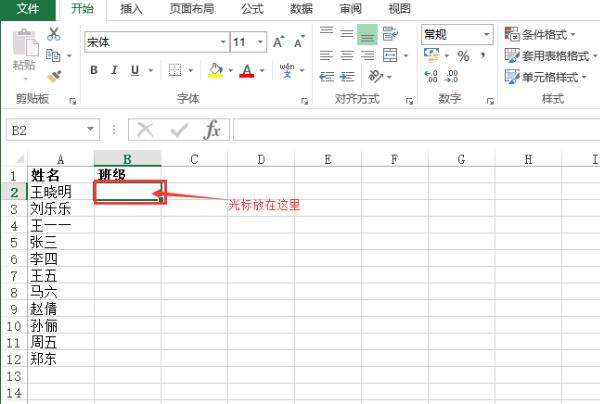The width and height of the screenshot is (600, 404).
Task: Open font name 宋体 dropdown
Action: pos(223,42)
